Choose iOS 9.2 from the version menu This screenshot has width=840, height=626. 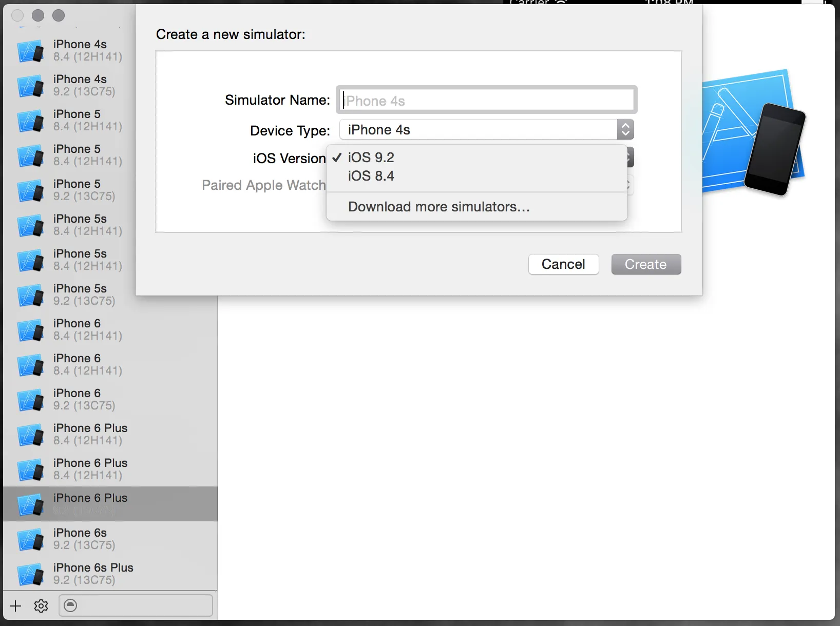pos(477,158)
